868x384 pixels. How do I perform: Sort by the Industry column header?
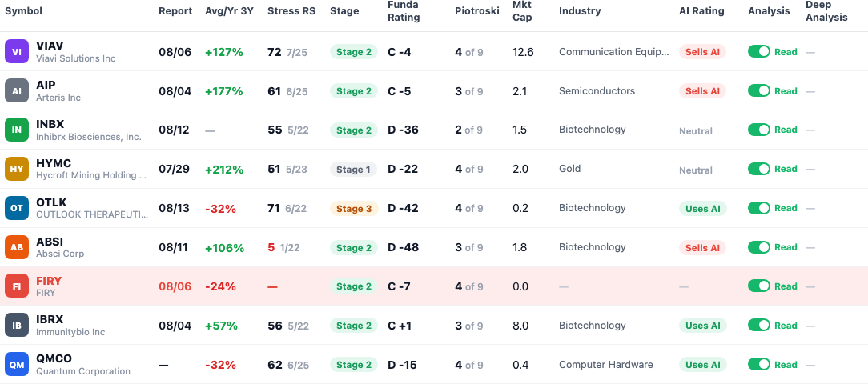(580, 11)
